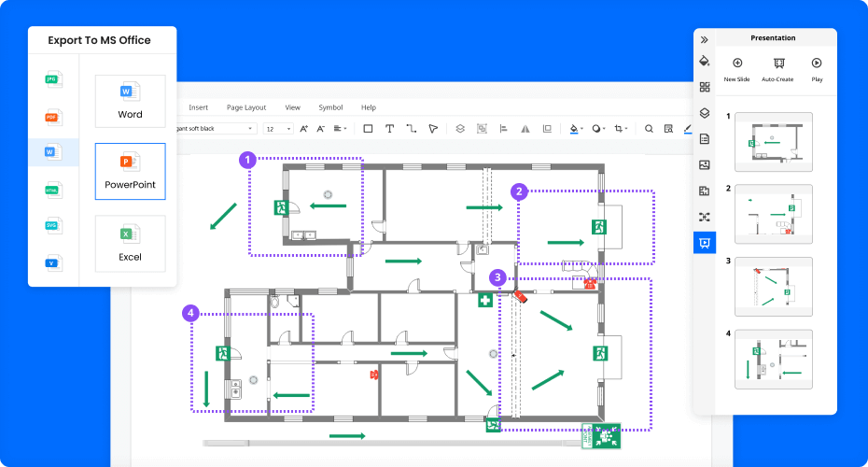
Task: Open the Page Layout menu
Action: coord(245,107)
